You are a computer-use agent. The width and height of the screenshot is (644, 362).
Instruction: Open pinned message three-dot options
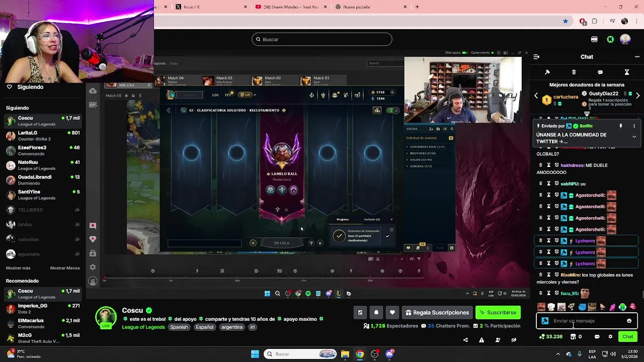pos(634,126)
